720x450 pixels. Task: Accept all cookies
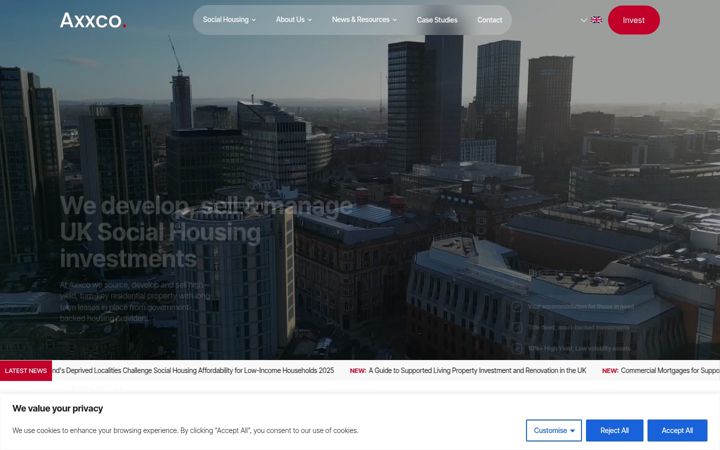pyautogui.click(x=677, y=430)
